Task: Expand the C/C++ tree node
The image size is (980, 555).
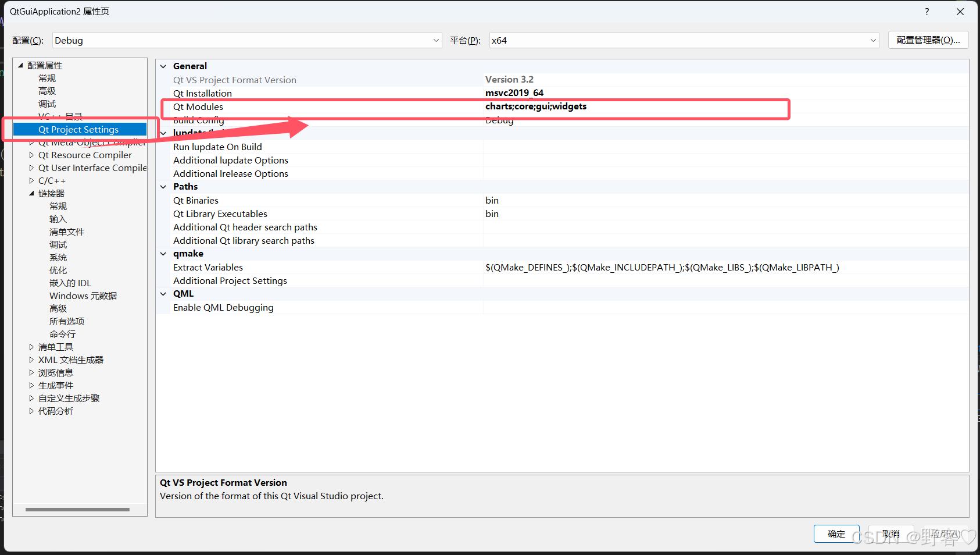Action: (32, 180)
